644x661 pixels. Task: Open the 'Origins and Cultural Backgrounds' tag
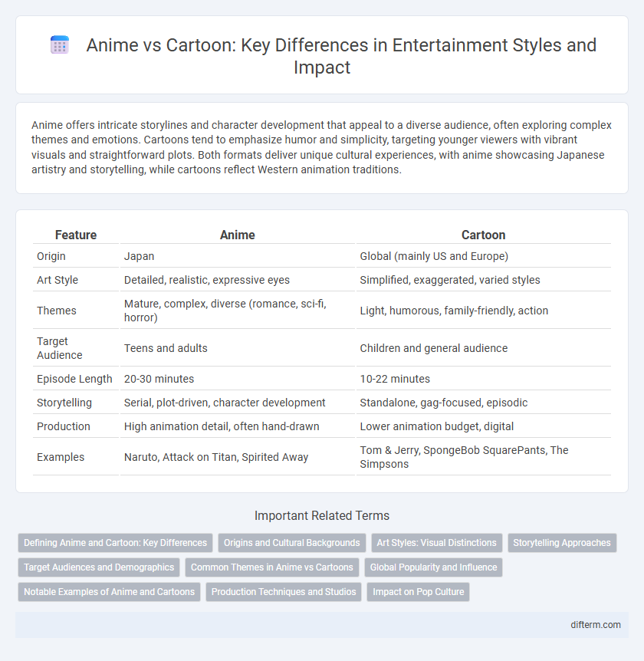(291, 543)
